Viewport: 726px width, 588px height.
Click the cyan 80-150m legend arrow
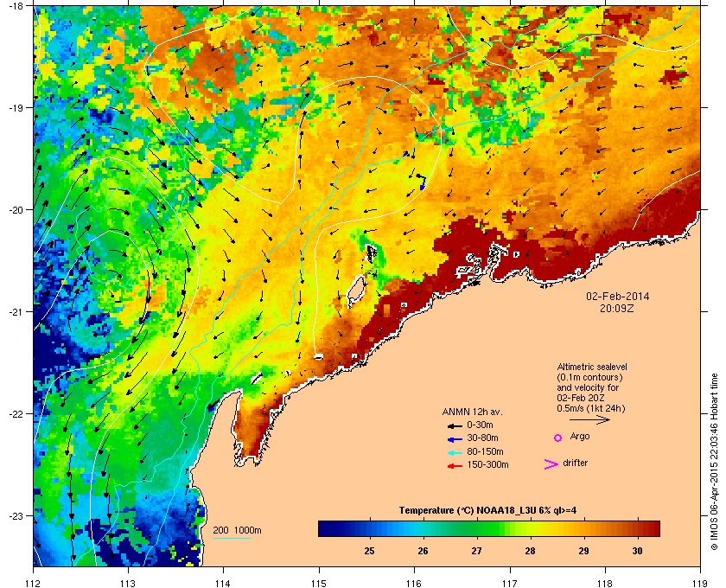(455, 452)
